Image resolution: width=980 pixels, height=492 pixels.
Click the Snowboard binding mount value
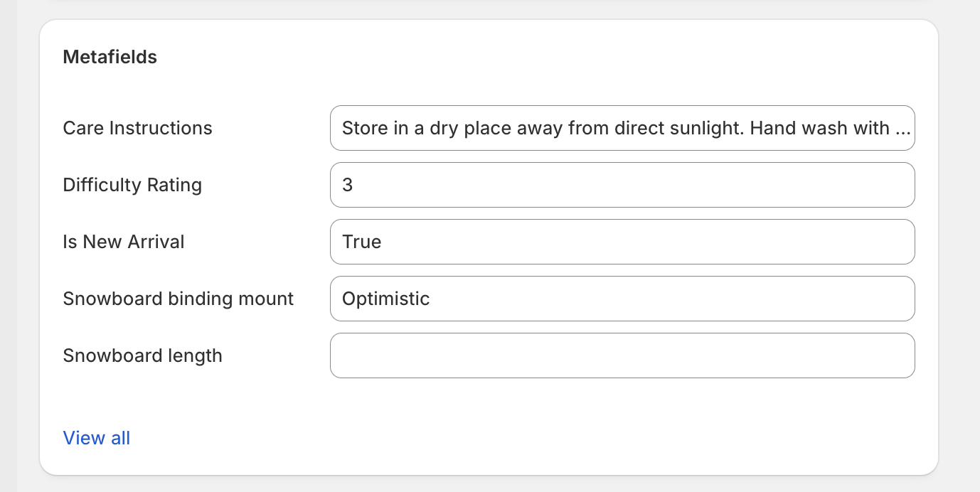(x=622, y=299)
